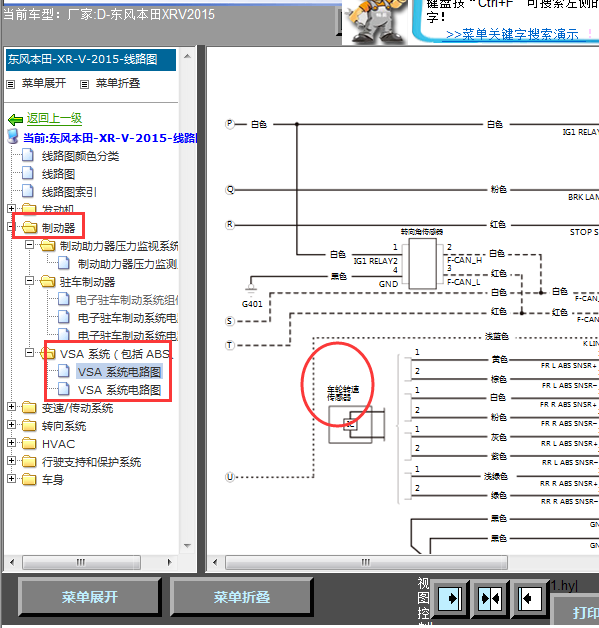The height and width of the screenshot is (628, 599).
Task: Open the 线路图索引 document
Action: [69, 192]
